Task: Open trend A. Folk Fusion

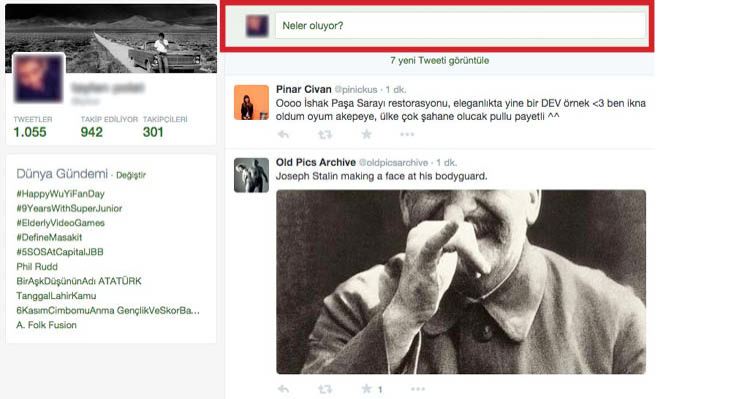Action: (46, 325)
